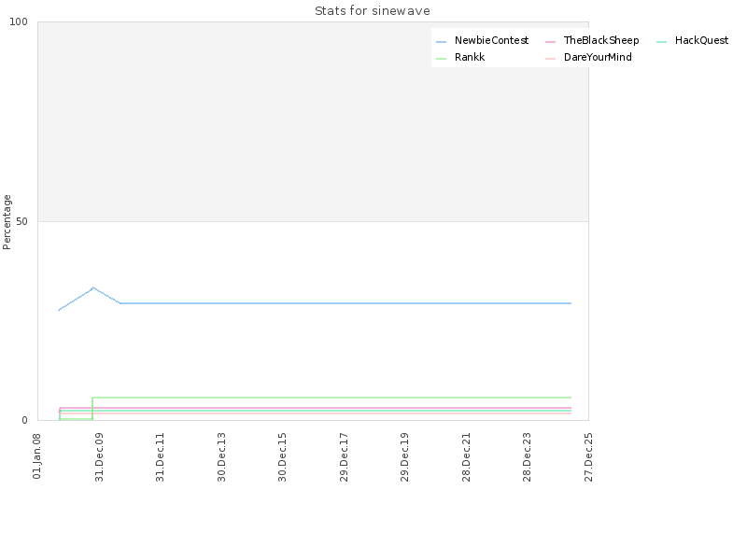Image resolution: width=747 pixels, height=560 pixels.
Task: Select the TheBlackSheep legend label
Action: click(x=601, y=40)
